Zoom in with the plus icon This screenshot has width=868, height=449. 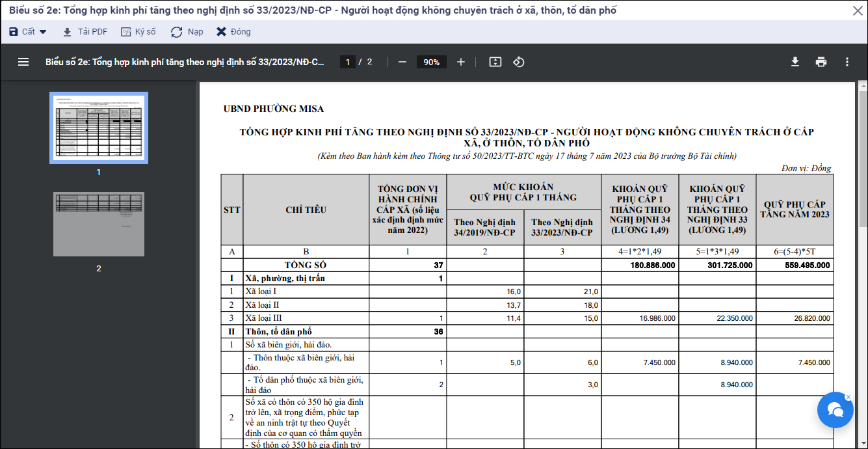461,62
